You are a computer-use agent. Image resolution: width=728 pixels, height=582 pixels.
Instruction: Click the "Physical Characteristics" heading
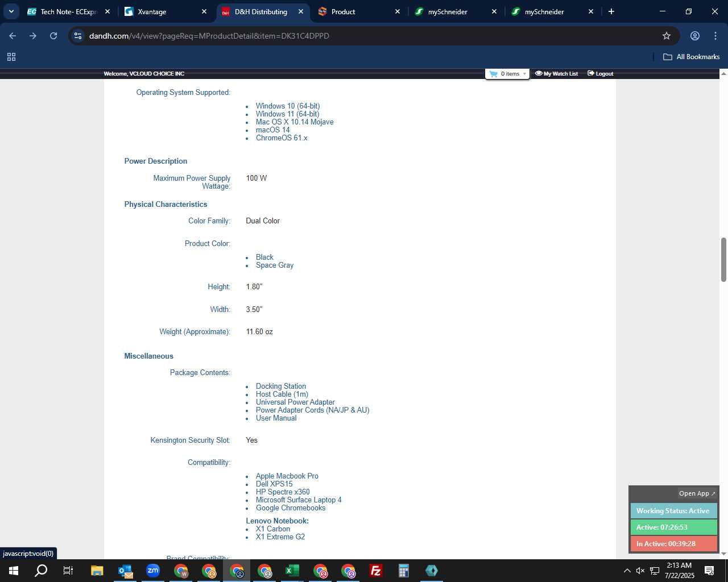point(166,205)
